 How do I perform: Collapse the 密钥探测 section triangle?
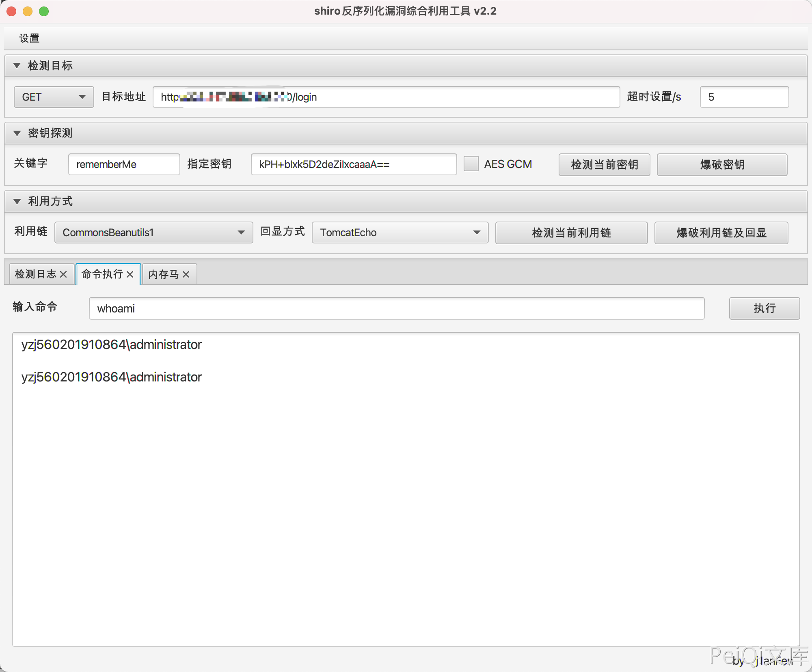(17, 134)
